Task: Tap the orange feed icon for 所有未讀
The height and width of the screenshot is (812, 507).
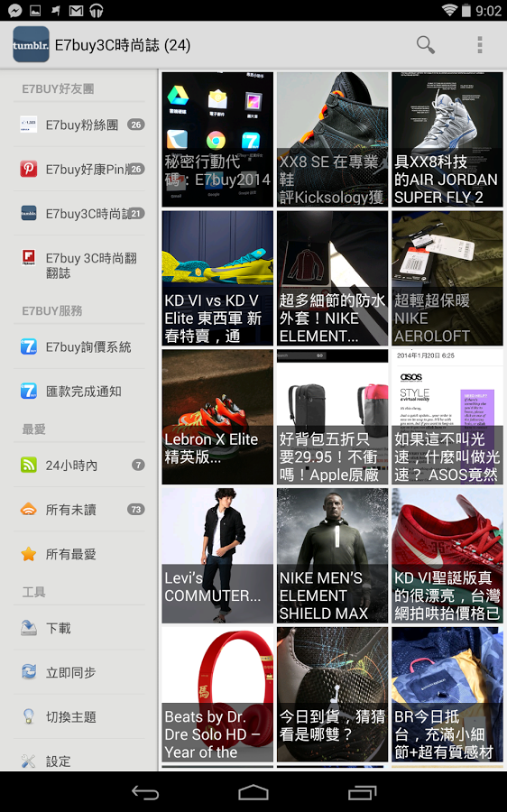Action: tap(29, 510)
